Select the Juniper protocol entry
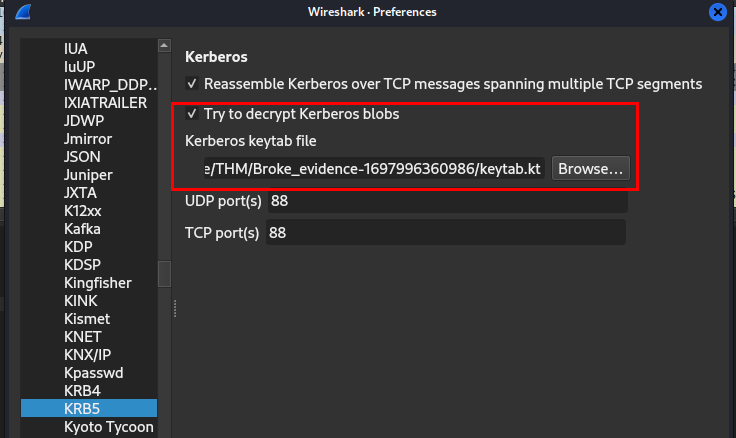 click(88, 175)
